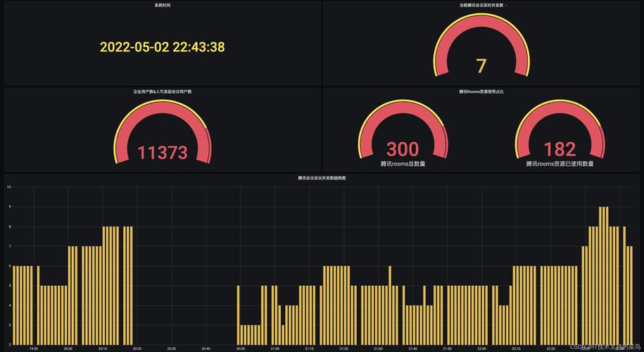The image size is (644, 352).
Task: Click the 腾讯rooms总数量 label
Action: pyautogui.click(x=403, y=164)
